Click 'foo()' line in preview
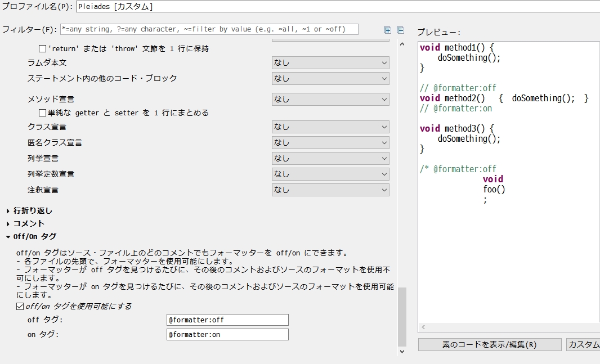 [x=494, y=189]
